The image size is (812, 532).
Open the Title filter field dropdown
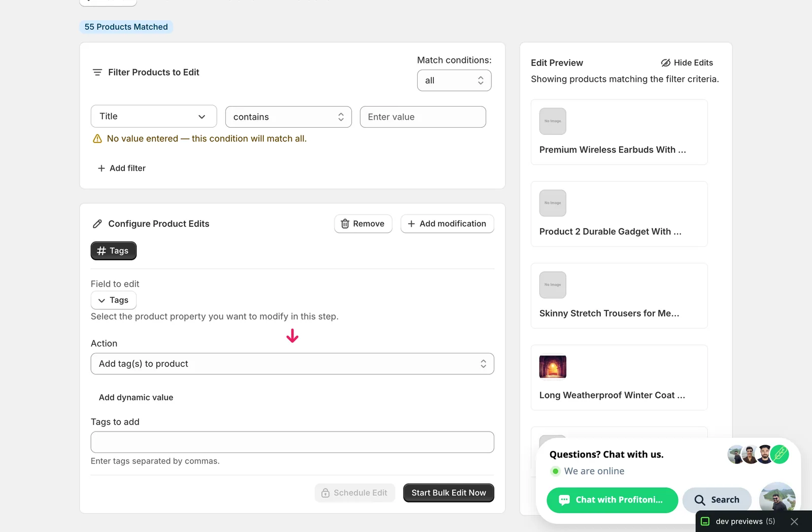[x=154, y=117]
